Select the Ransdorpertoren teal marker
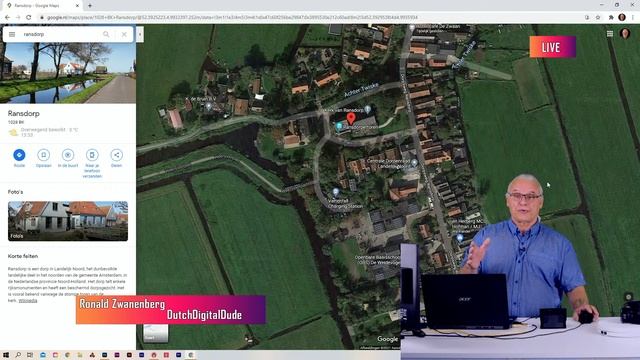Image resolution: width=640 pixels, height=360 pixels. pyautogui.click(x=339, y=127)
